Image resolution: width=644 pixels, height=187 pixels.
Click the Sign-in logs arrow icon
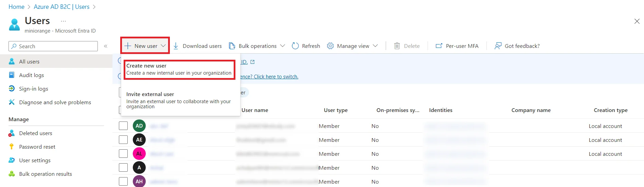click(x=12, y=89)
